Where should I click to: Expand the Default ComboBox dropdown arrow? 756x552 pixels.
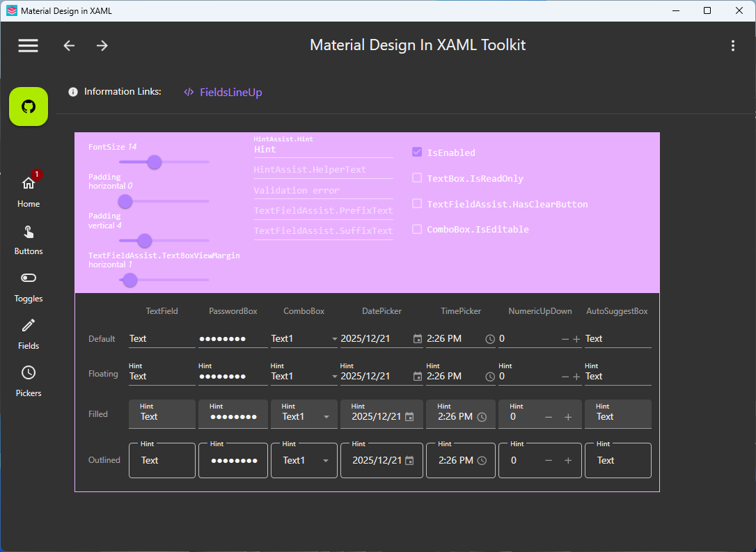pos(334,339)
